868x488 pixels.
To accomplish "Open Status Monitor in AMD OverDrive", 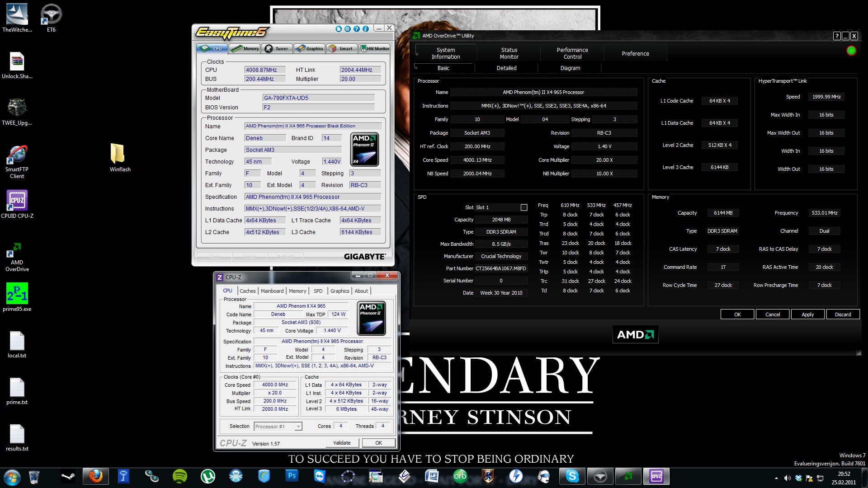I will 509,53.
